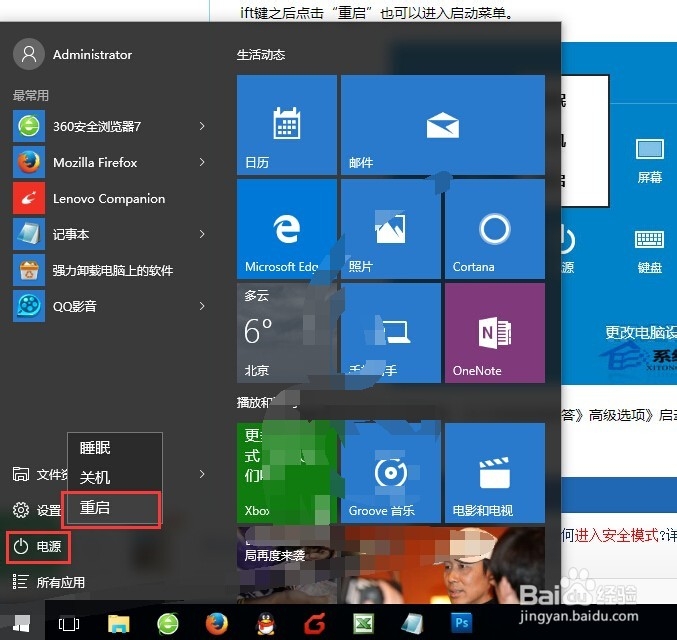Expand the Mozilla Firefox jump list arrow
Image resolution: width=677 pixels, height=640 pixels.
202,162
